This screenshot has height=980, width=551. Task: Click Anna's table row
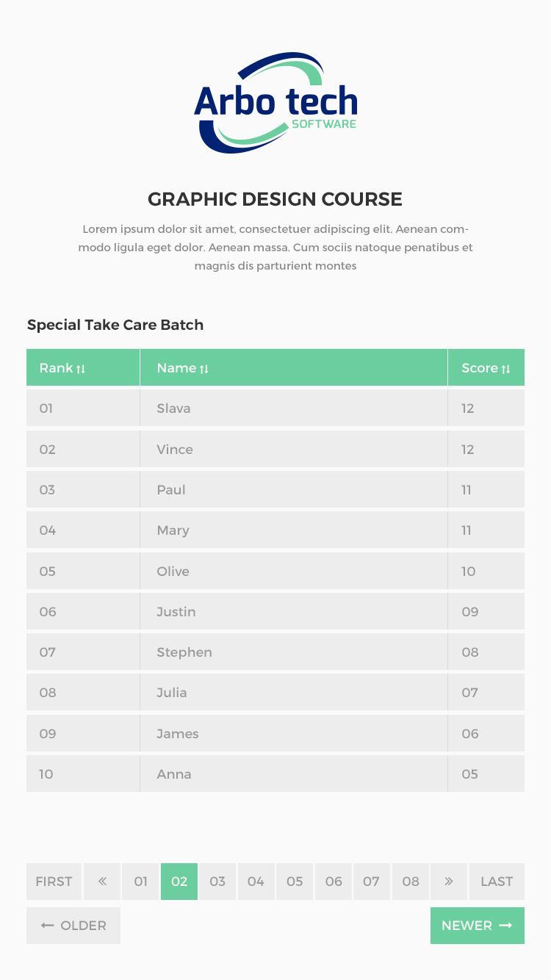pyautogui.click(x=275, y=774)
